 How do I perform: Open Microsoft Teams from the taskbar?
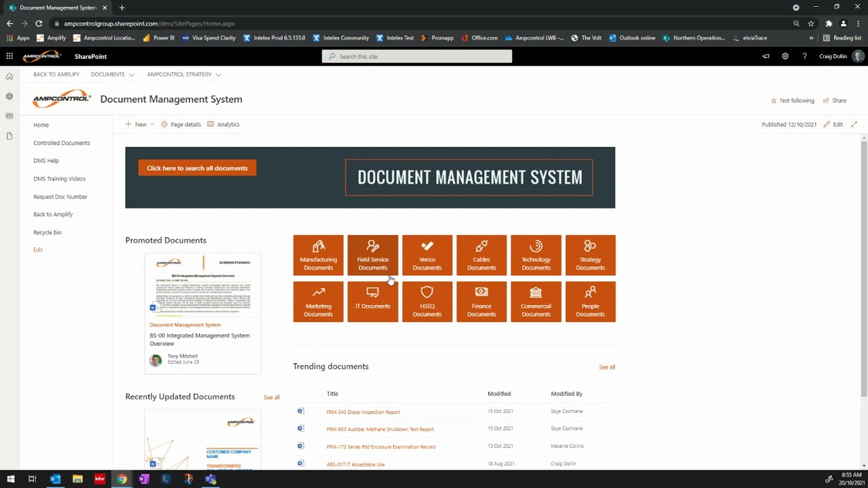click(210, 479)
